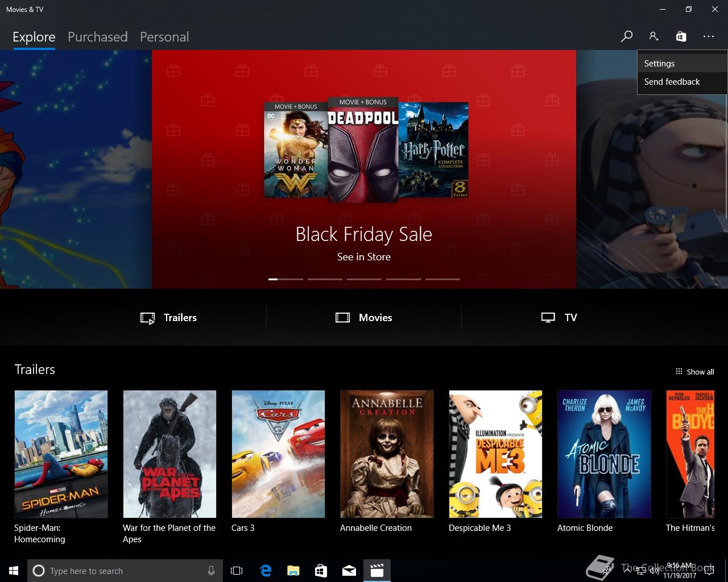Launch Microsoft Edge from the taskbar
Image resolution: width=728 pixels, height=582 pixels.
click(x=266, y=571)
